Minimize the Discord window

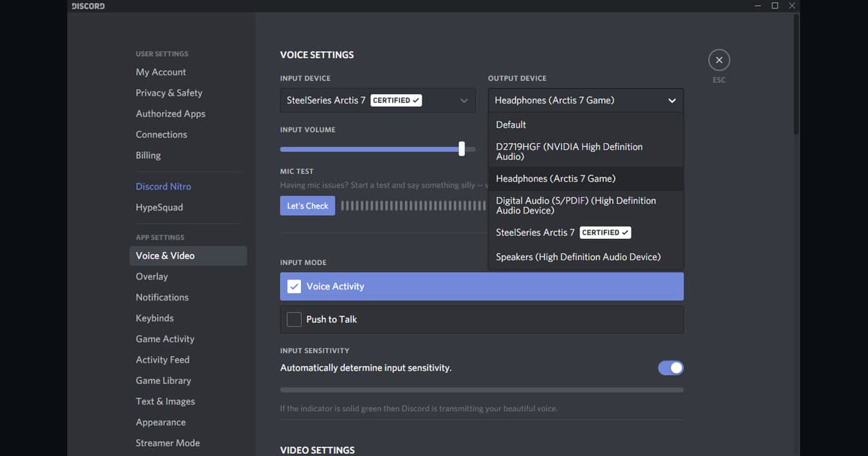pos(757,6)
